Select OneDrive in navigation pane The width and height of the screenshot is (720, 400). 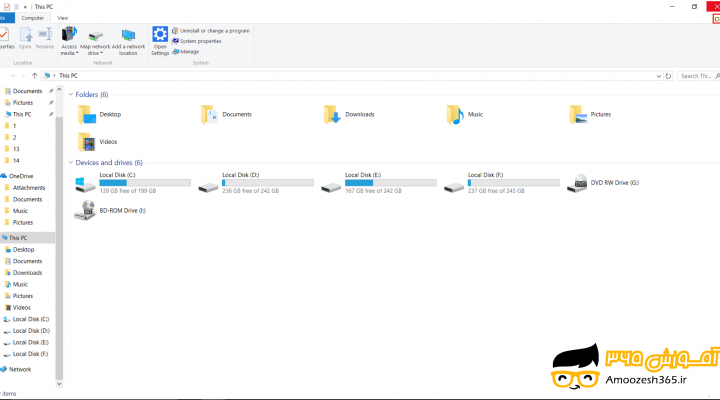(x=21, y=176)
